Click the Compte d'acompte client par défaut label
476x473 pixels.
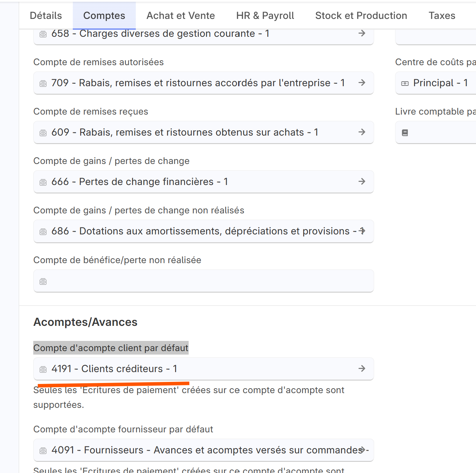(x=111, y=348)
